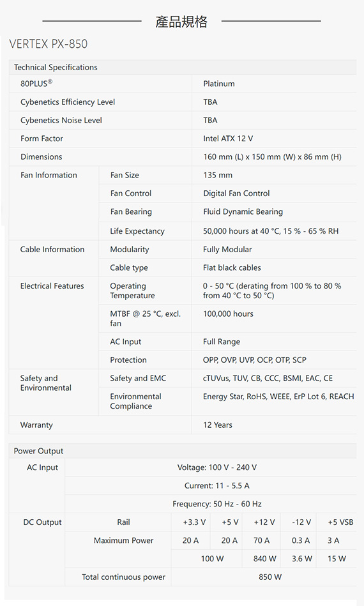Select the Fan Size 135 mm value
364x606 pixels.
[x=218, y=175]
